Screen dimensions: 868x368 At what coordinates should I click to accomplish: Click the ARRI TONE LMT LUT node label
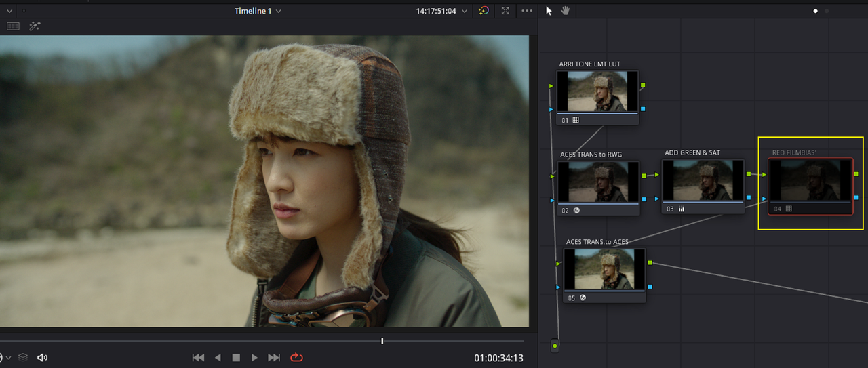coord(589,64)
